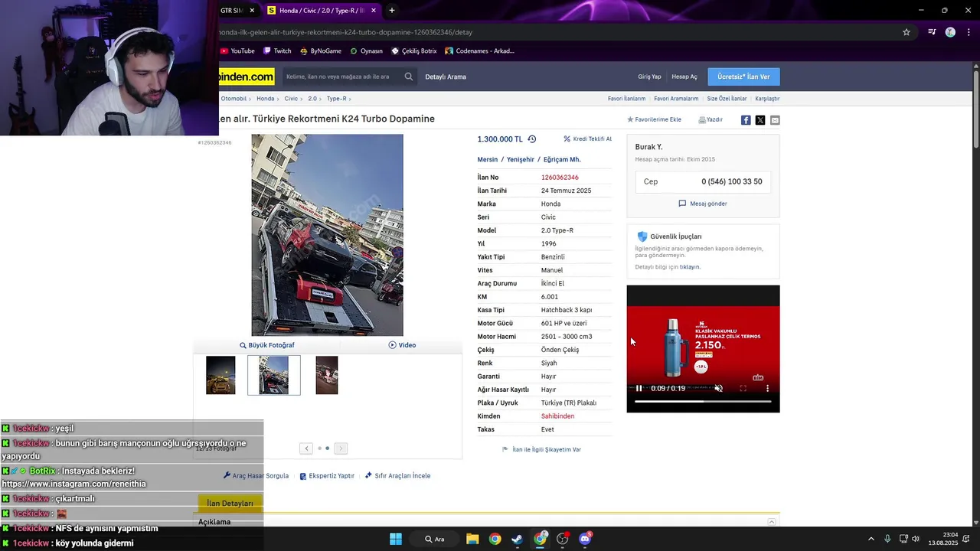This screenshot has height=551, width=980.
Task: Click Kredi Teklifi Al link
Action: (x=588, y=139)
